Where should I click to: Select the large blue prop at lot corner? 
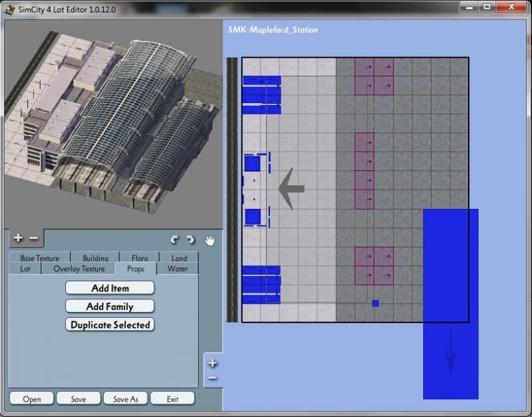451,304
